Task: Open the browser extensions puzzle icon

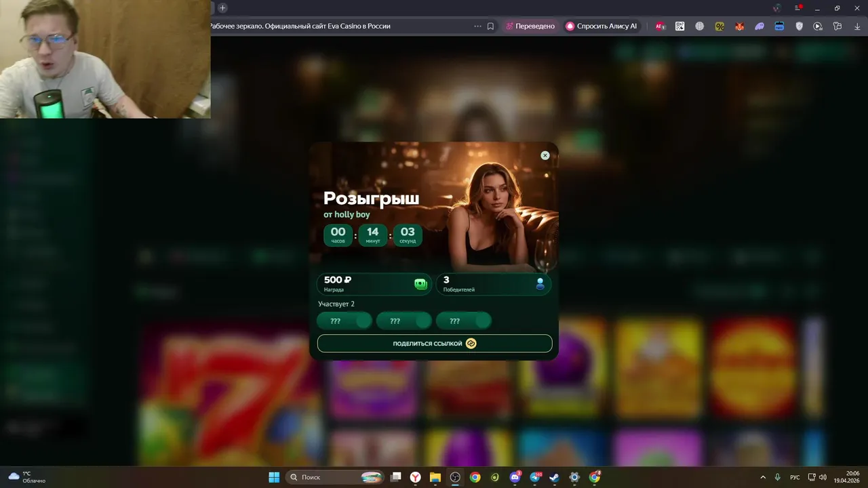Action: (837, 26)
